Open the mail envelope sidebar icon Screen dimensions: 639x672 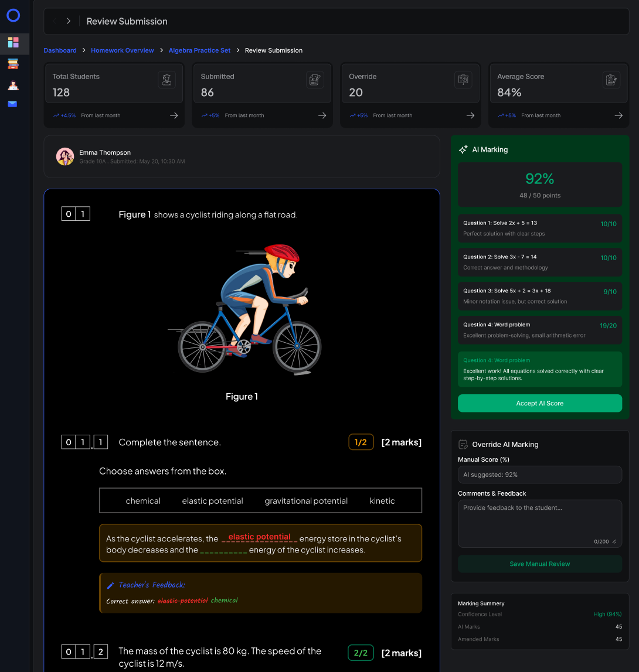12,104
